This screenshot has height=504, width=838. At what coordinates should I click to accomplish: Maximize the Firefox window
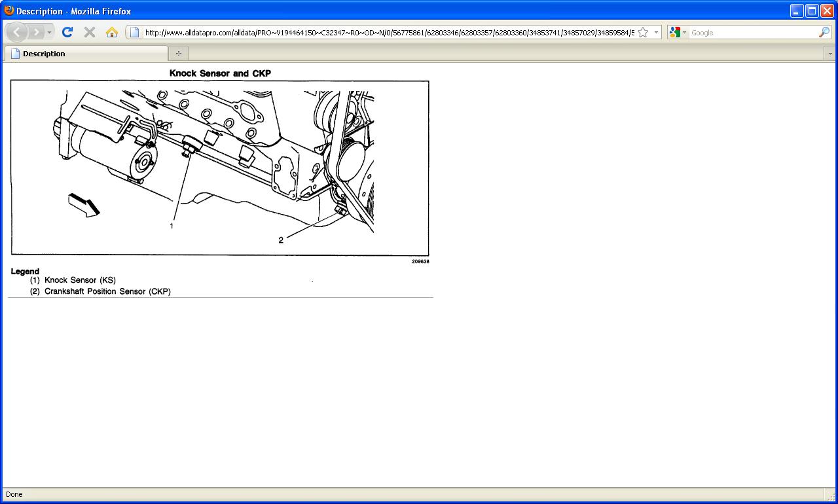[812, 10]
